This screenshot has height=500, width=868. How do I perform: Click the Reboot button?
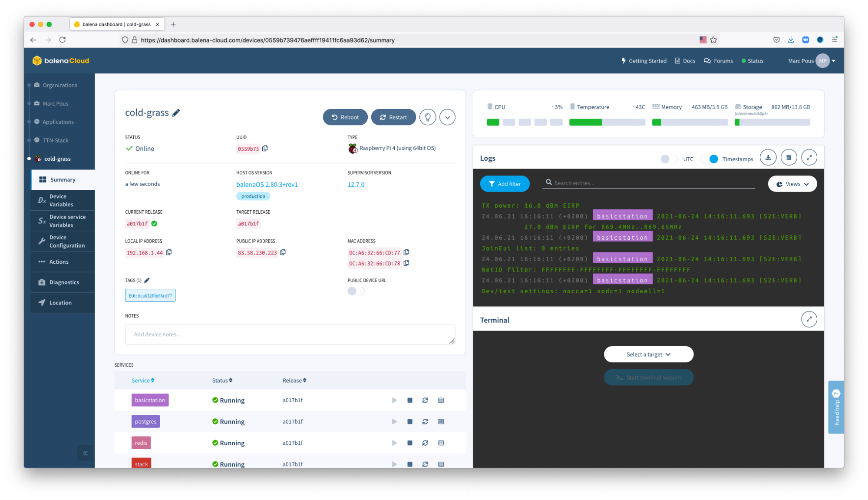point(345,117)
